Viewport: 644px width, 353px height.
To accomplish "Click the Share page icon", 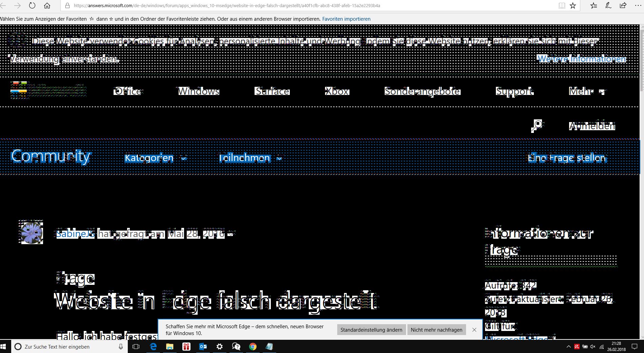I will tap(623, 5).
